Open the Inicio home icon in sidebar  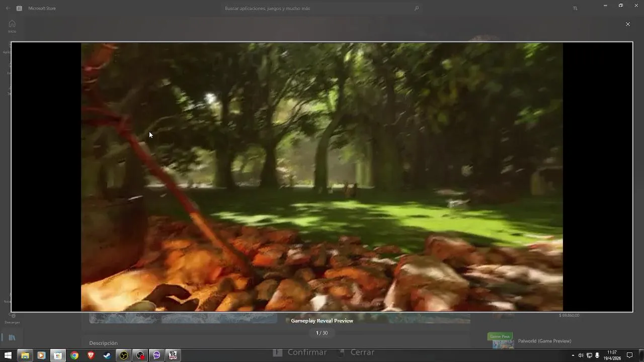click(12, 26)
